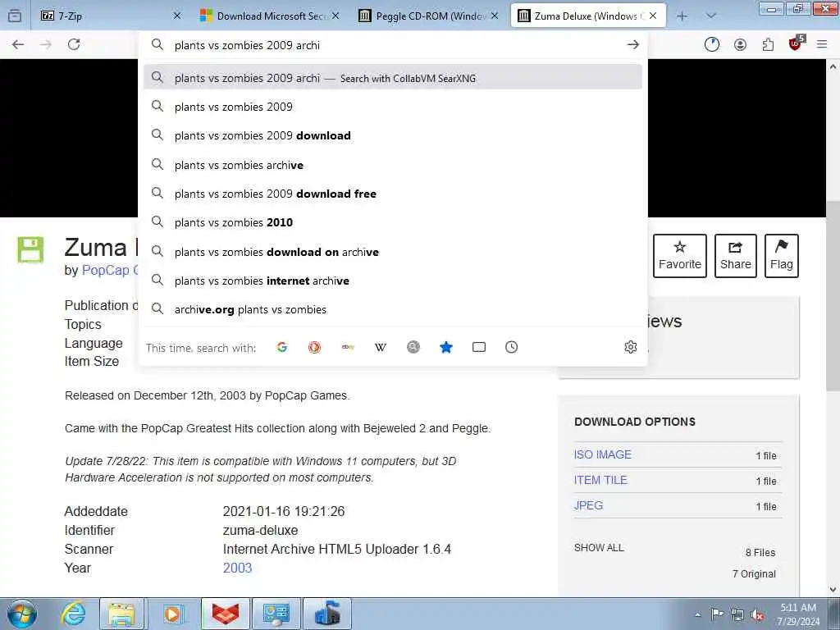Open the PopCap creator link
Viewport: 840px width, 630px height.
pyautogui.click(x=109, y=270)
